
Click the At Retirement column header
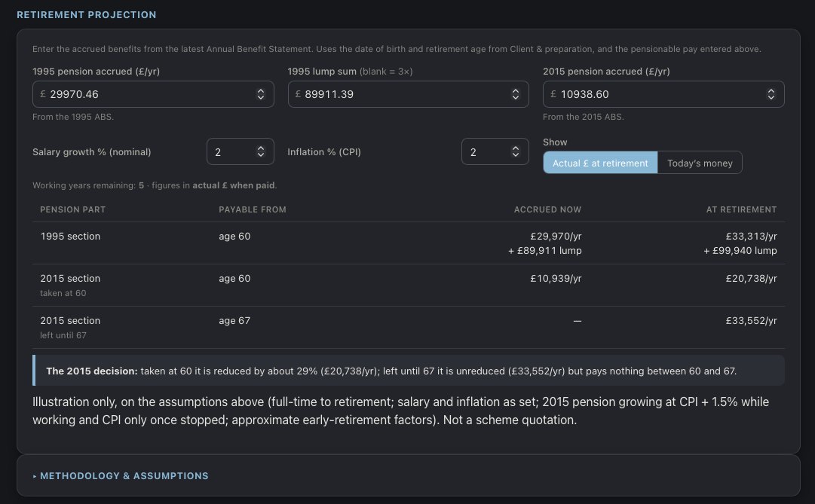coord(741,209)
